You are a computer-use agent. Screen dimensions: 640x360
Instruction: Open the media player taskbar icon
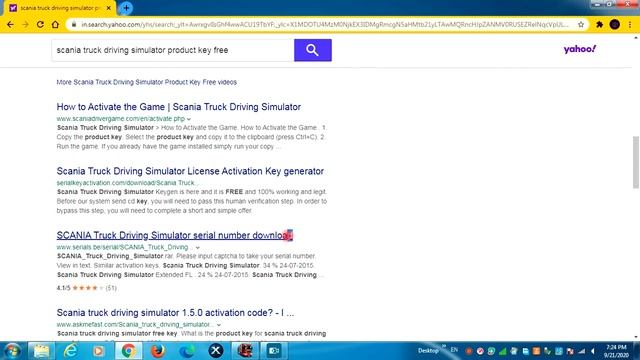[99, 351]
